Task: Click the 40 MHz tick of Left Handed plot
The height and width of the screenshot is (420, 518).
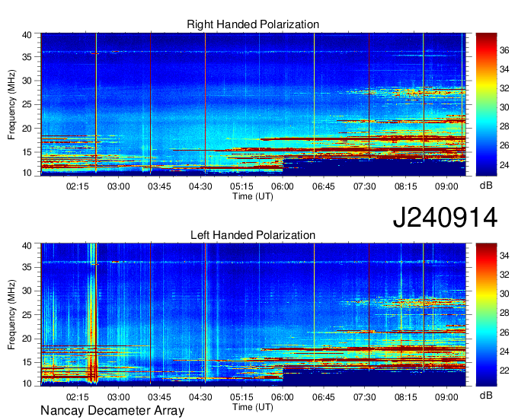Action: click(27, 246)
